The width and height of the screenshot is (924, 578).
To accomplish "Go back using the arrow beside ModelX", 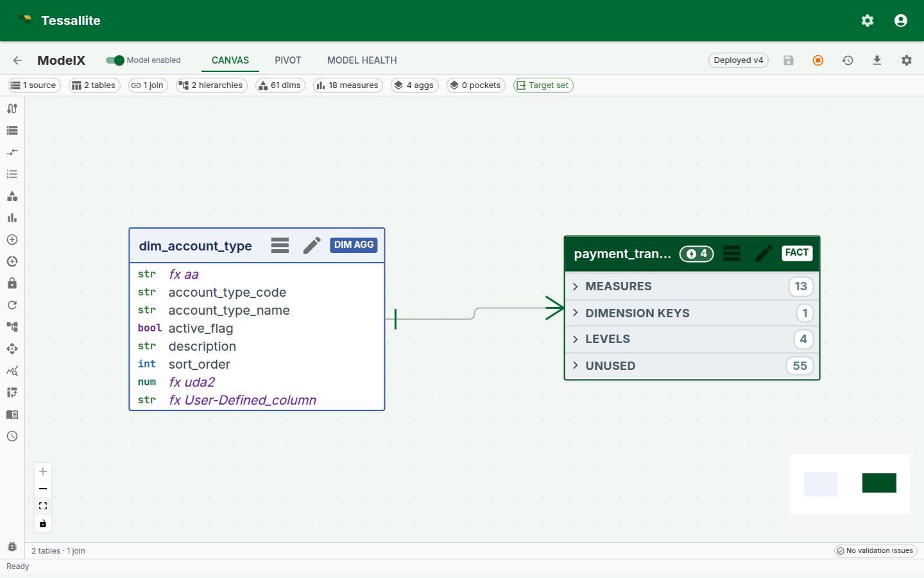I will coord(17,60).
